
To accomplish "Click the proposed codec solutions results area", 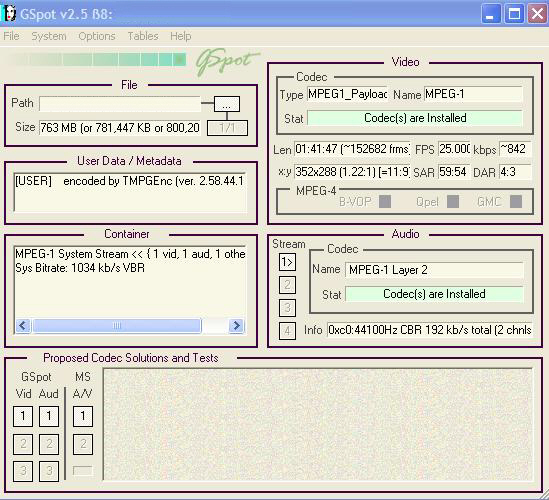I will click(x=318, y=424).
